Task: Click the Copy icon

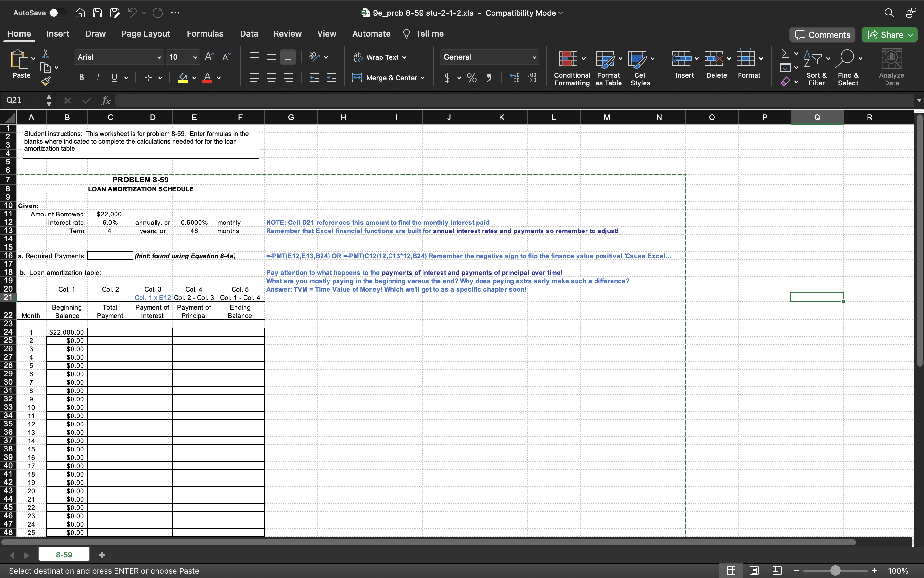Action: coord(46,68)
